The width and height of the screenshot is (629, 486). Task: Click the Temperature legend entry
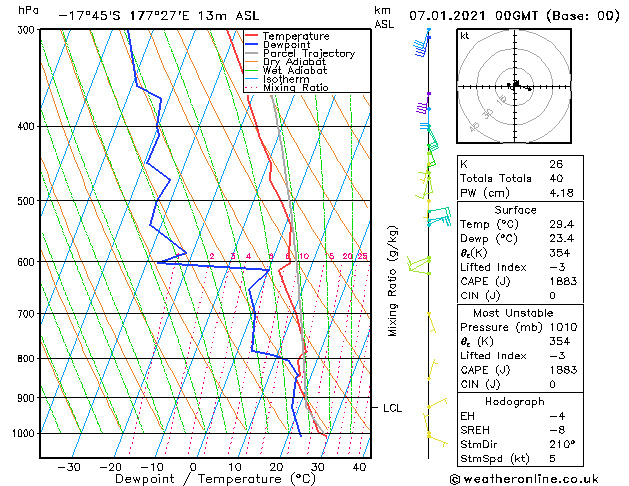pos(296,36)
